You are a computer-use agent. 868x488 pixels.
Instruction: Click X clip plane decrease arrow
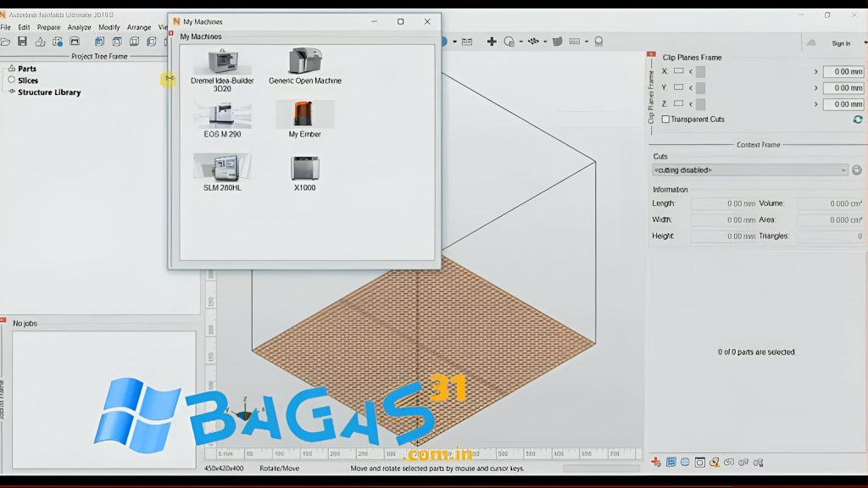coord(691,71)
